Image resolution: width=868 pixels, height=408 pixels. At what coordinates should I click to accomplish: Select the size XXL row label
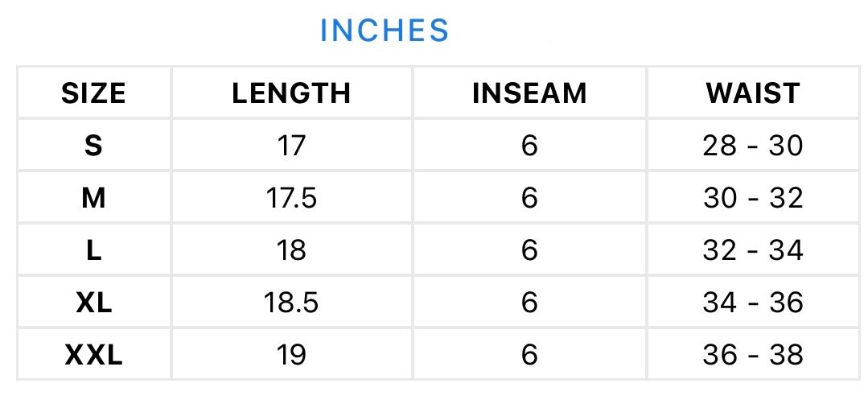pos(93,355)
